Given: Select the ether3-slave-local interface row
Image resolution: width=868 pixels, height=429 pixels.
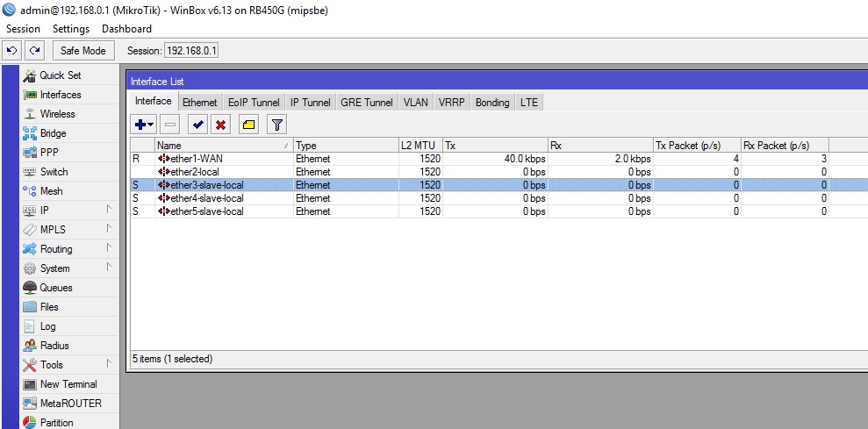Looking at the screenshot, I should [x=499, y=185].
